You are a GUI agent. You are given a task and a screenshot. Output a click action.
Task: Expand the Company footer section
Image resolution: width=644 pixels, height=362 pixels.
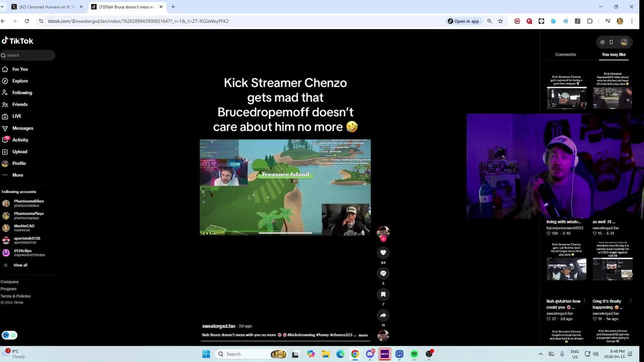click(10, 282)
